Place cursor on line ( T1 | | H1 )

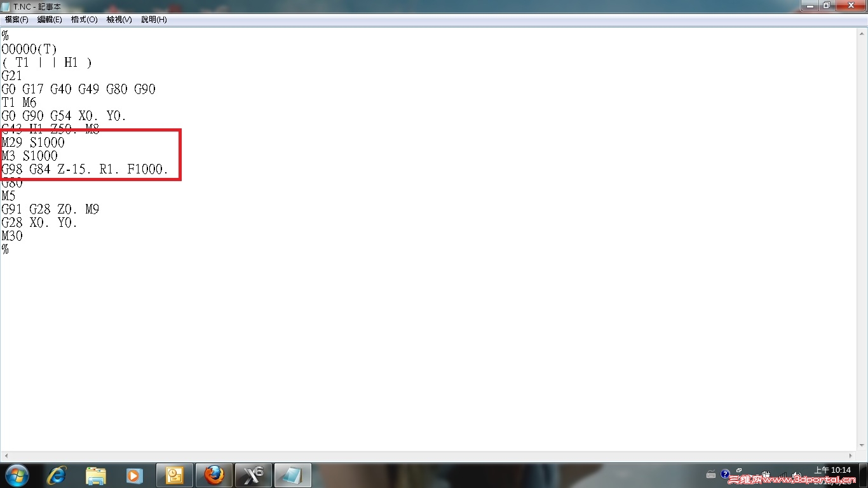click(47, 62)
